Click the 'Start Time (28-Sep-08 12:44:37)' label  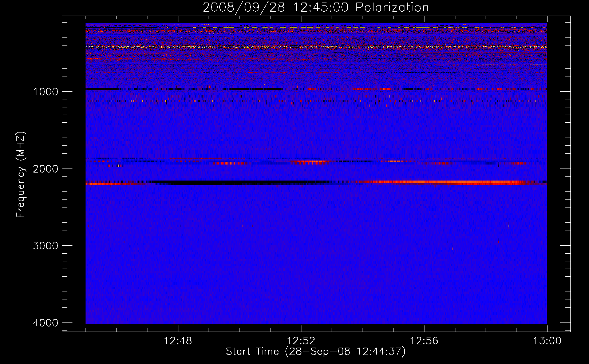pos(316,352)
